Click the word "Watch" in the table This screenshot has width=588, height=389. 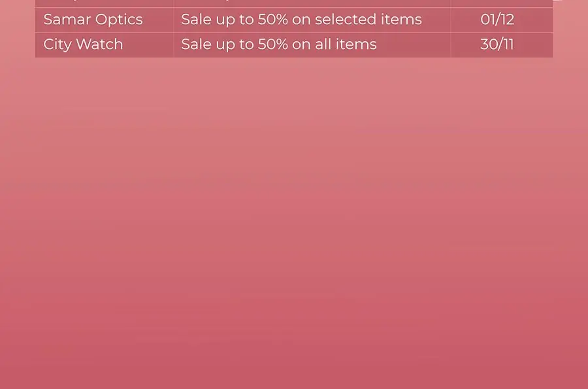(x=99, y=44)
